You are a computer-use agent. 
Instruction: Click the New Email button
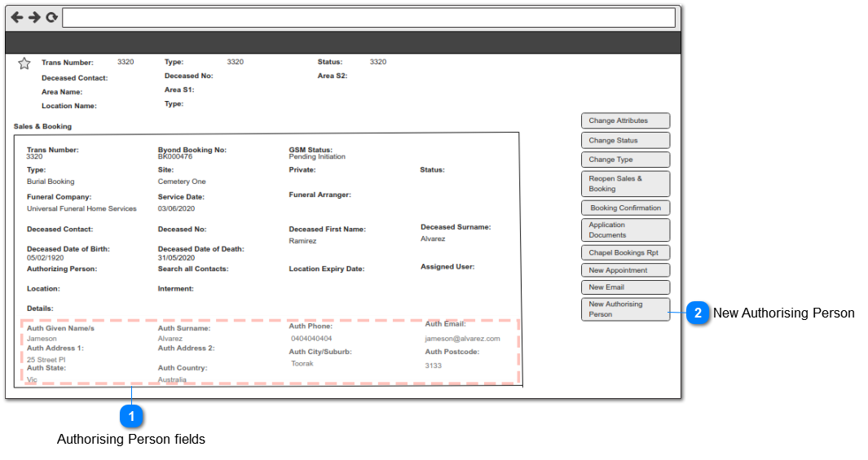pyautogui.click(x=626, y=287)
